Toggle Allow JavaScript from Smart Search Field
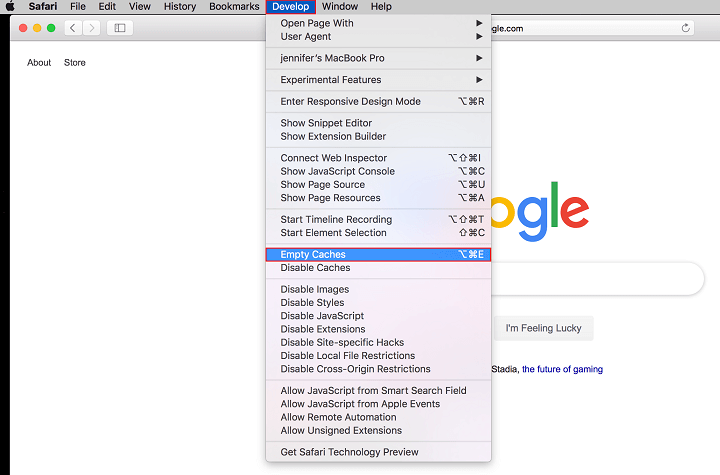This screenshot has width=720, height=475. tap(378, 390)
